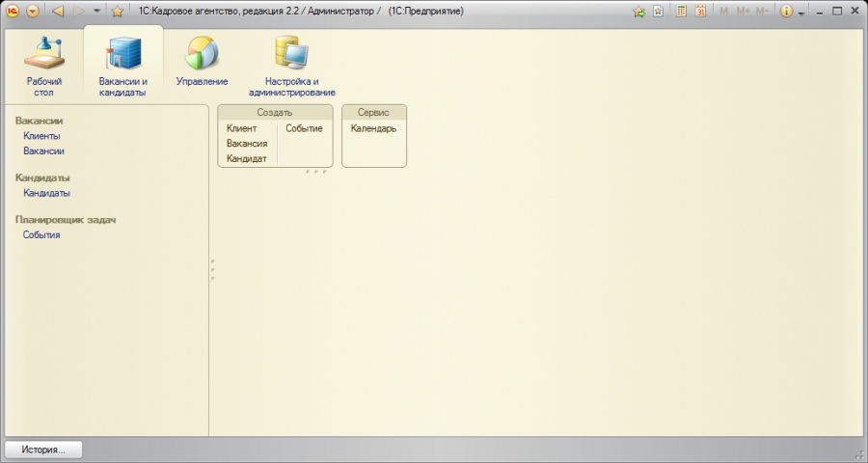Create a new Клиент
Viewport: 868px width, 463px height.
241,128
